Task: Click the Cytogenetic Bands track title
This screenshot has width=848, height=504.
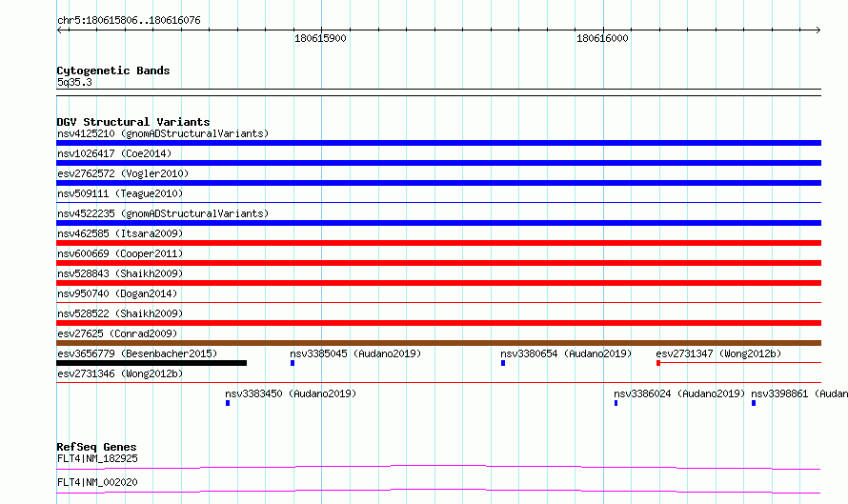Action: (113, 71)
